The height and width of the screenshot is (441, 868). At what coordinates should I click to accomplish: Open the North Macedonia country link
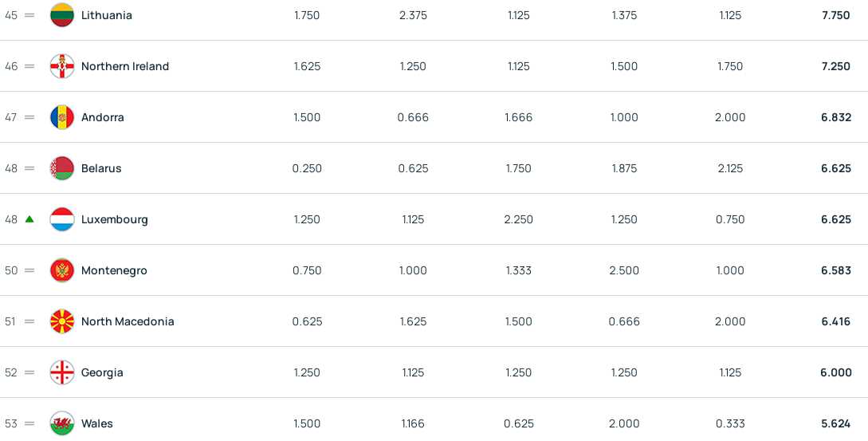tap(128, 321)
